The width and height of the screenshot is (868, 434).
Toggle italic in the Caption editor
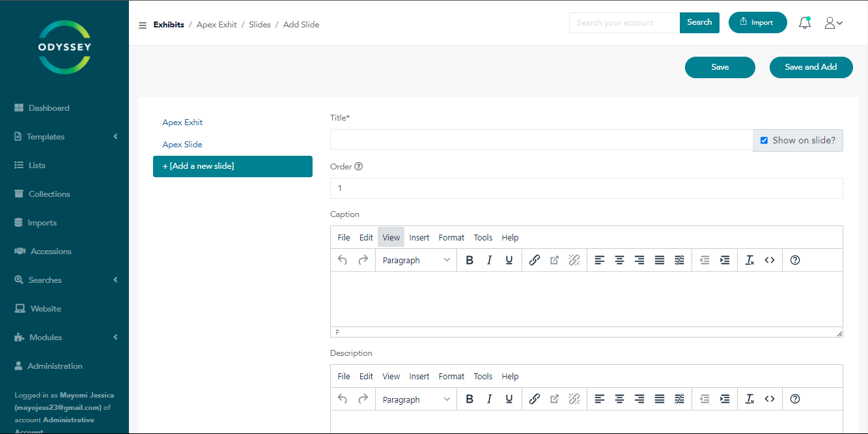[x=490, y=260]
